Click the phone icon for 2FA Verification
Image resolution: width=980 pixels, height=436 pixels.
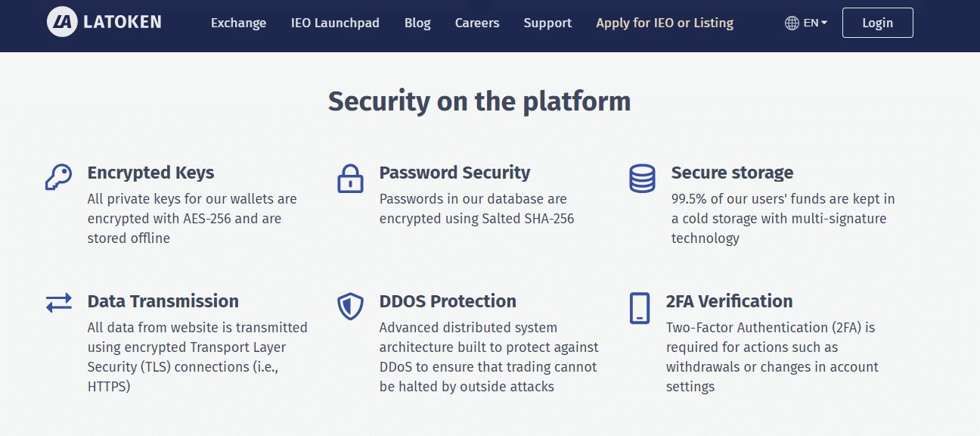point(640,308)
